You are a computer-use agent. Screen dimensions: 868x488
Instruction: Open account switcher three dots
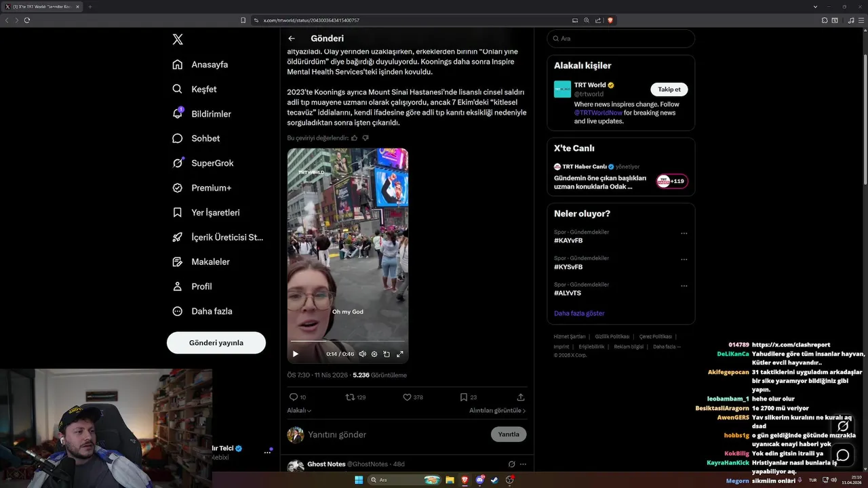(x=267, y=453)
